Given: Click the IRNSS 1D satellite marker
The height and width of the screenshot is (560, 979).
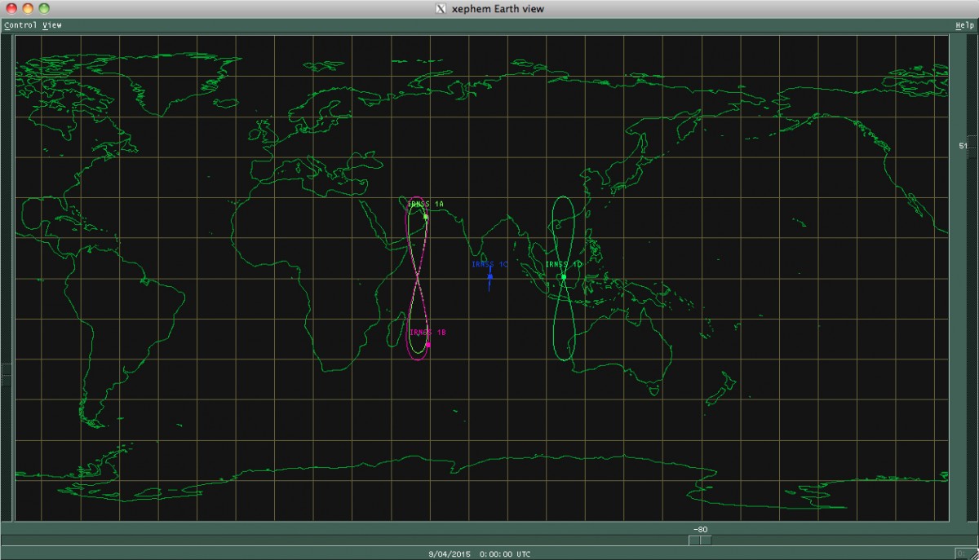Looking at the screenshot, I should (563, 277).
